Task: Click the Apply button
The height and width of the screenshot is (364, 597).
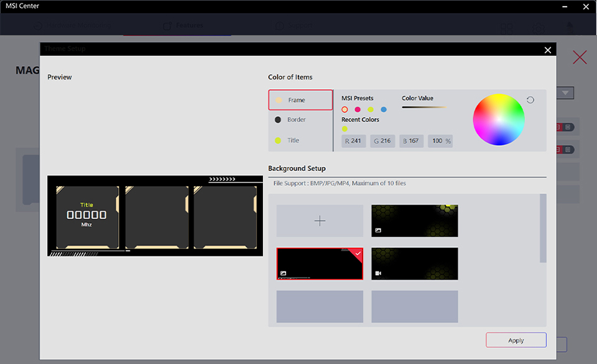Action: click(516, 340)
